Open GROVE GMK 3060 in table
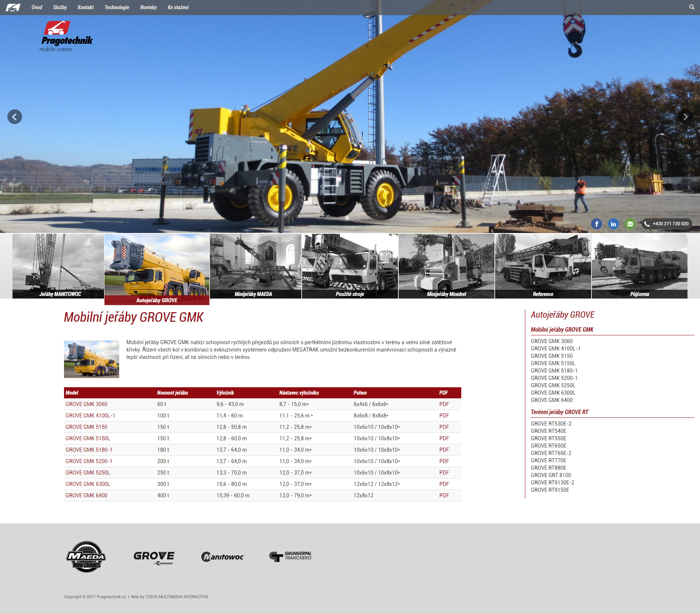This screenshot has height=614, width=700. pos(86,404)
